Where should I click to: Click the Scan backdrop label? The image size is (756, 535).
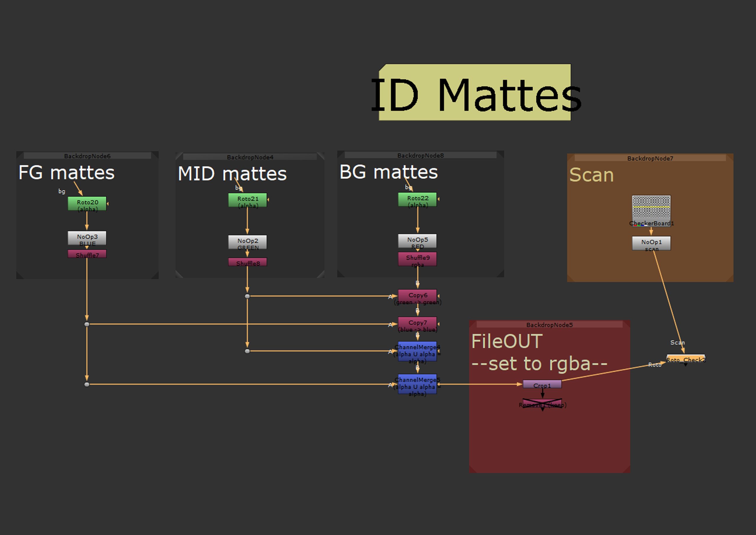click(592, 175)
